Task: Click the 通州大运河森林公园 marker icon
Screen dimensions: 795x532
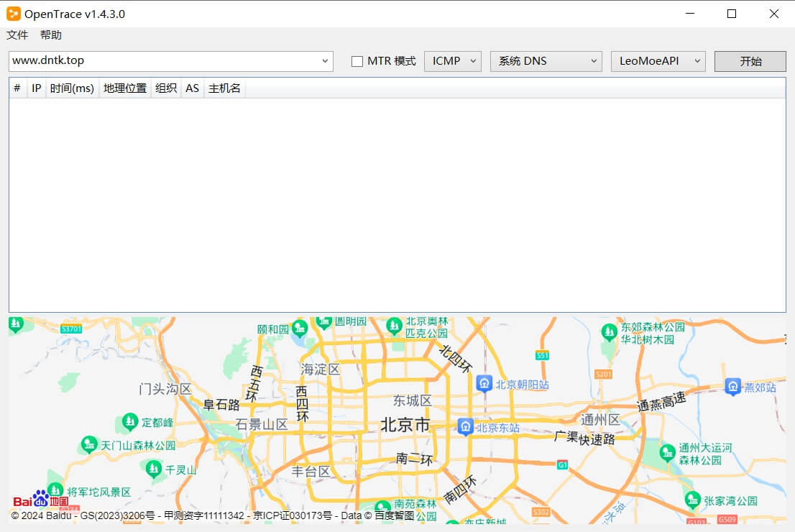Action: (x=667, y=453)
